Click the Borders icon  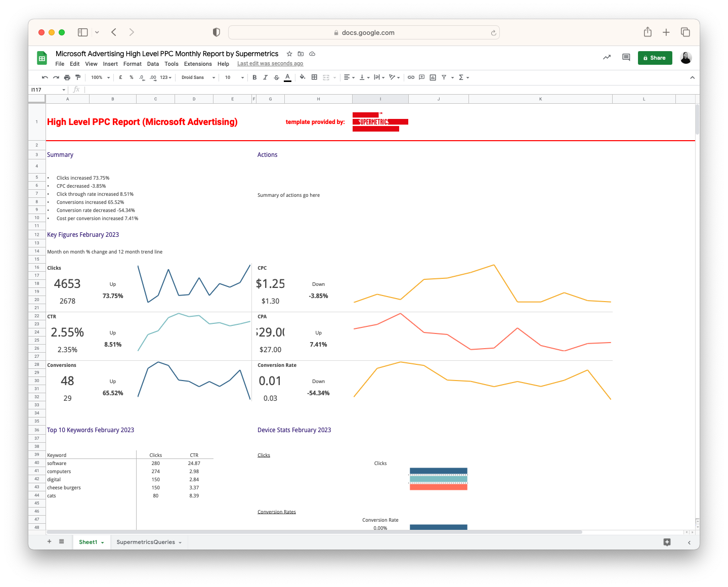314,77
